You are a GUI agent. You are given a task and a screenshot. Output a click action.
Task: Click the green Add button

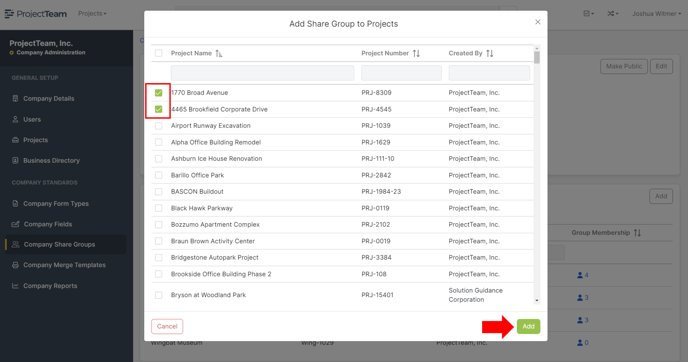[528, 326]
